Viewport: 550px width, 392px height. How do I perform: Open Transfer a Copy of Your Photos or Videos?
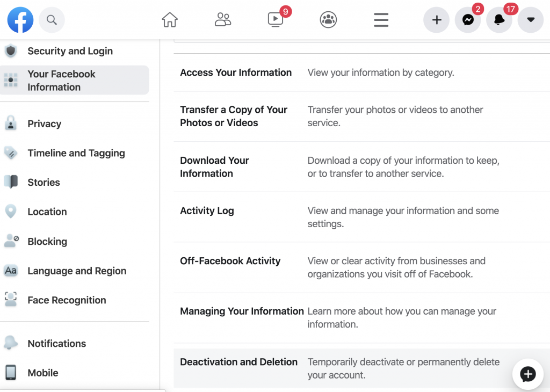pyautogui.click(x=234, y=116)
